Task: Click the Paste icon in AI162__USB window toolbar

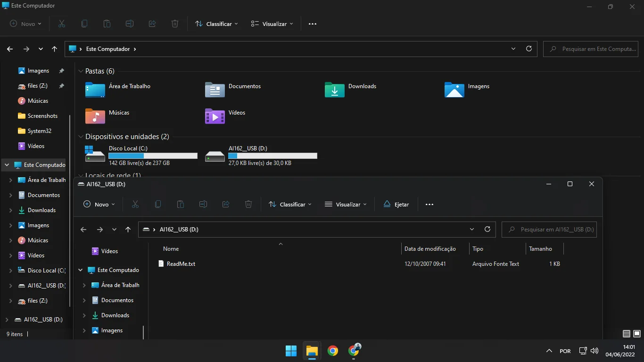Action: point(181,204)
